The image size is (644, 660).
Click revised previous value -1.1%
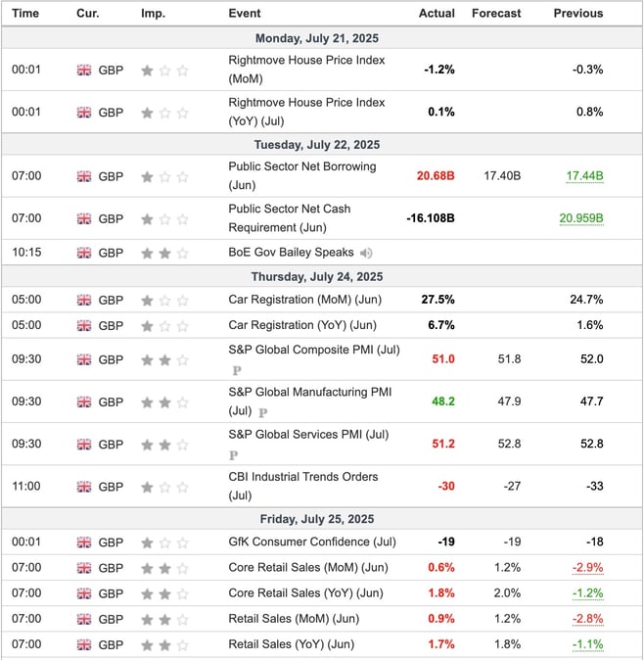coord(587,644)
